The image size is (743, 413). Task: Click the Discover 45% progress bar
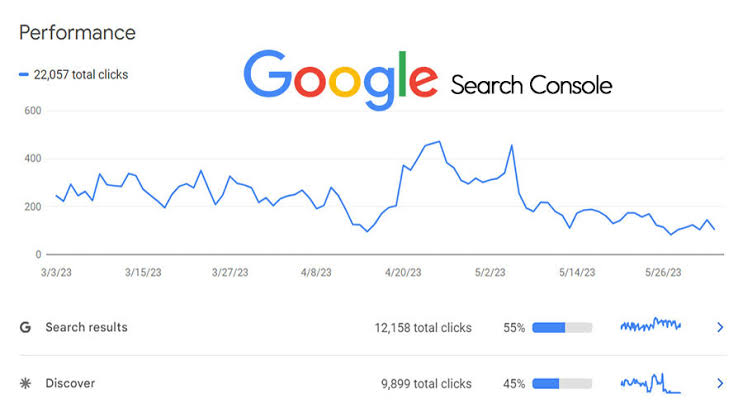[562, 383]
